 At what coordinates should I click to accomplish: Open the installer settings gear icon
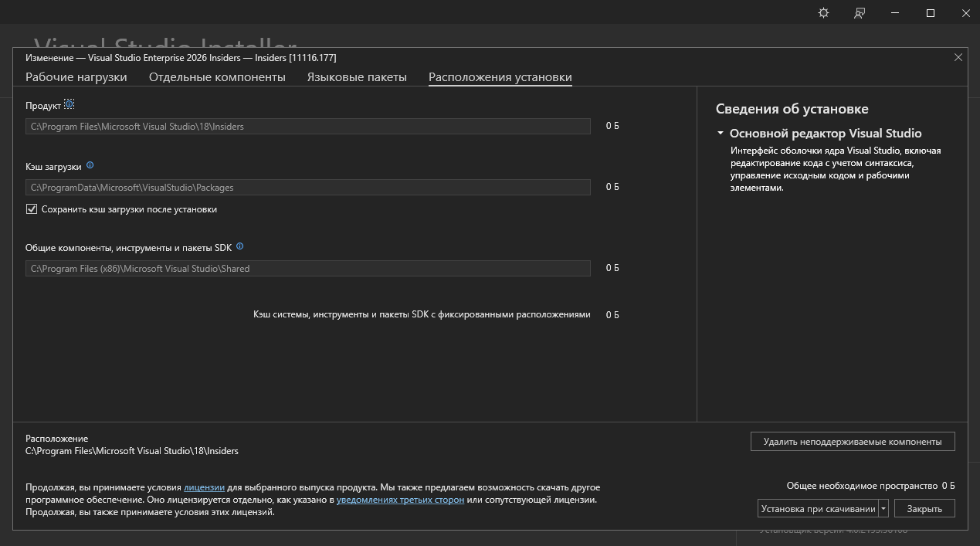click(824, 13)
